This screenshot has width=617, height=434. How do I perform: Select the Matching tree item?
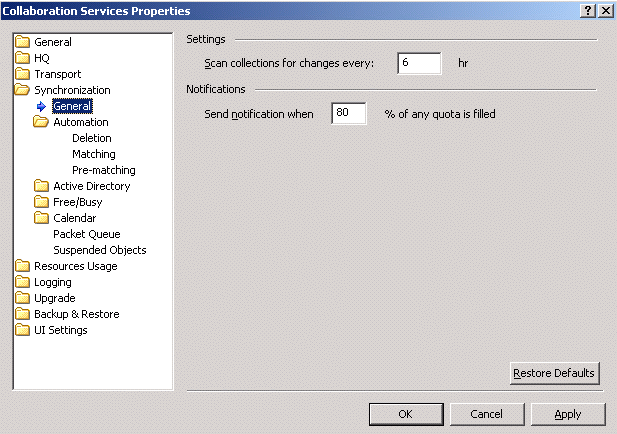click(94, 154)
